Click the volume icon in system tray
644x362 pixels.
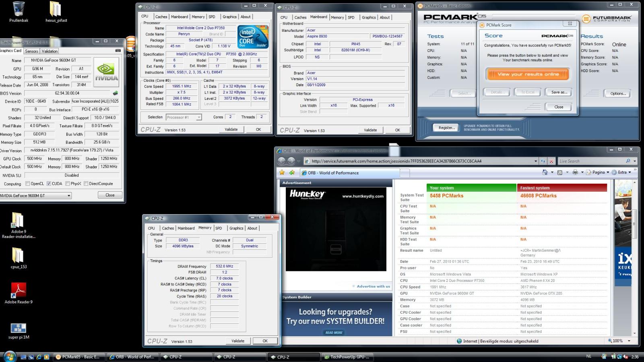[626, 357]
